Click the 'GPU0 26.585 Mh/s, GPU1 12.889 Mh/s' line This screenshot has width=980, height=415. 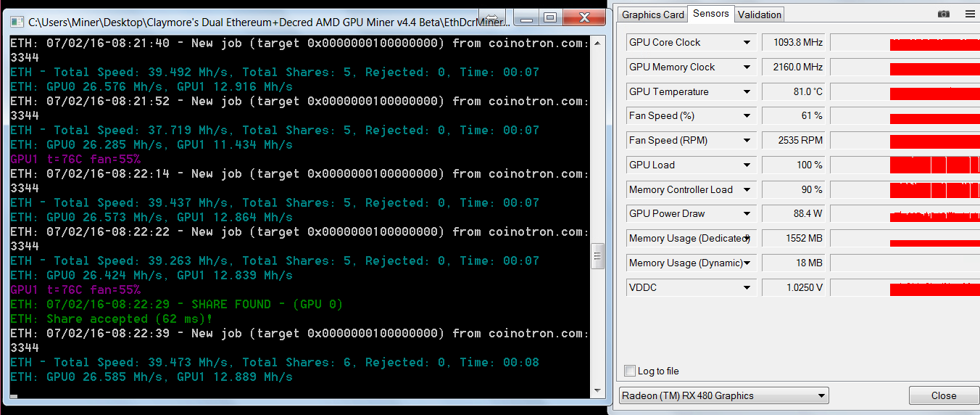pyautogui.click(x=151, y=377)
